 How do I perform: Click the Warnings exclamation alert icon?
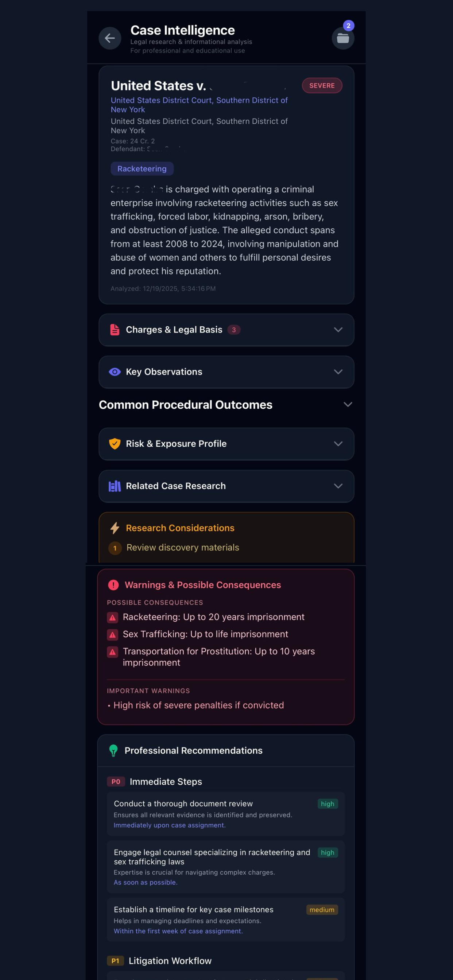click(x=113, y=585)
